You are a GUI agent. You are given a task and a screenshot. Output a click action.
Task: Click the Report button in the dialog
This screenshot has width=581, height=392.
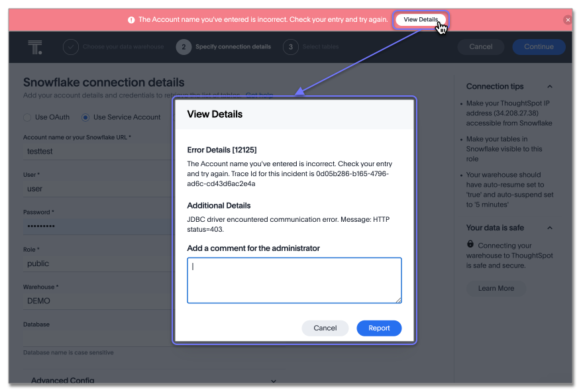(379, 328)
